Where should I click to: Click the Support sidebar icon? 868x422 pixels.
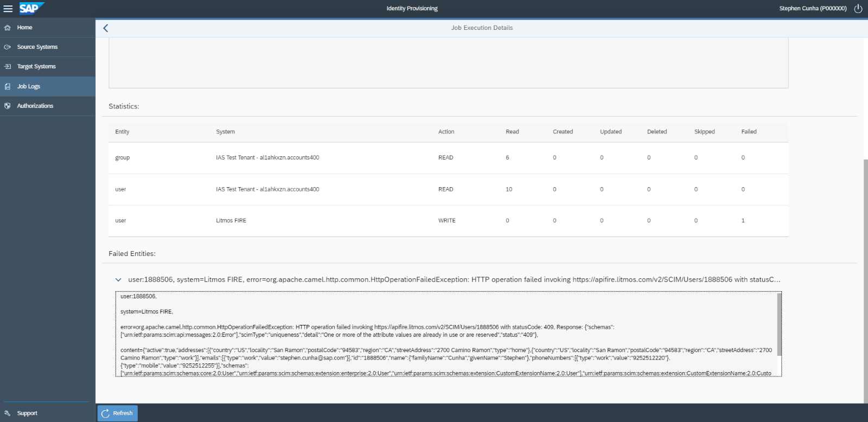click(x=8, y=413)
